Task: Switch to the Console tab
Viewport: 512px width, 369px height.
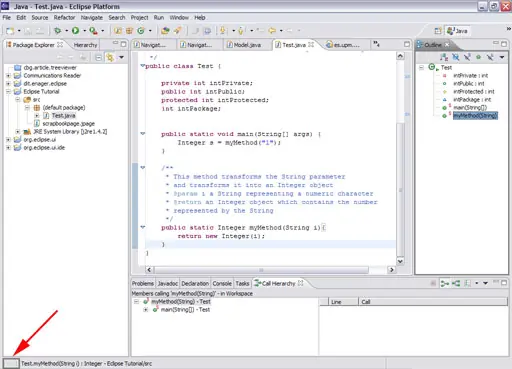Action: 222,284
